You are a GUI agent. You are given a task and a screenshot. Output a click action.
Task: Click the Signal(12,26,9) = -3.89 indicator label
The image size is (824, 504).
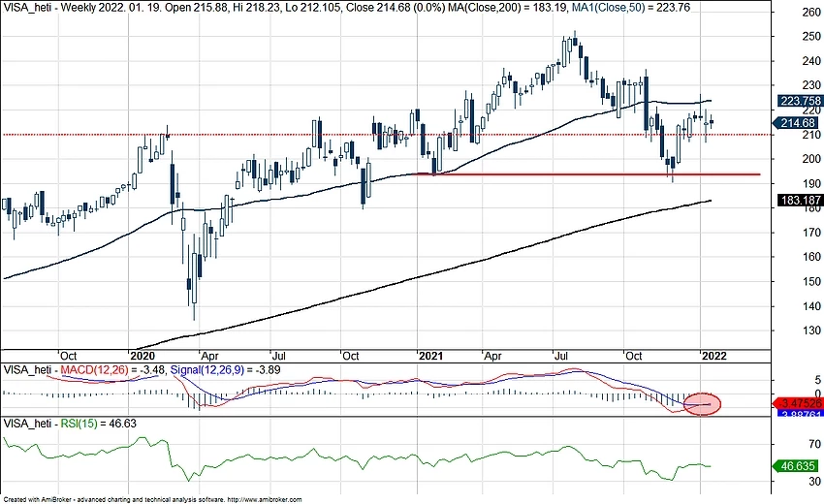(x=226, y=370)
